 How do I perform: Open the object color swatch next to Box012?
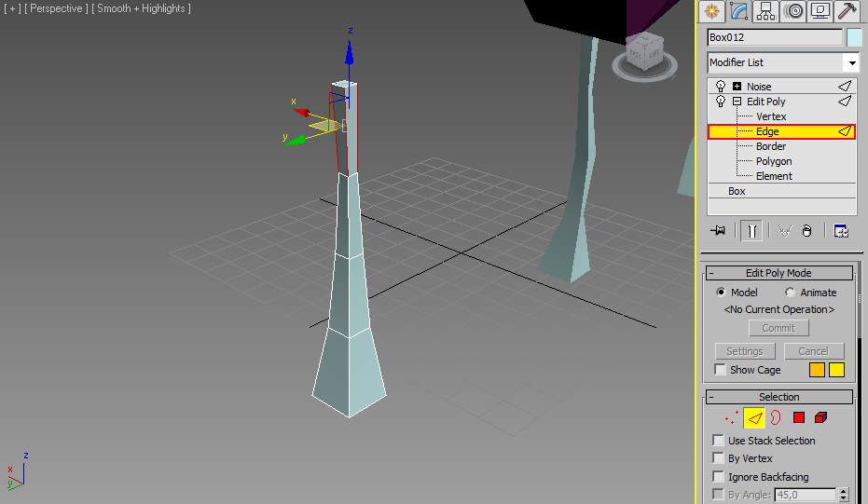click(x=854, y=37)
